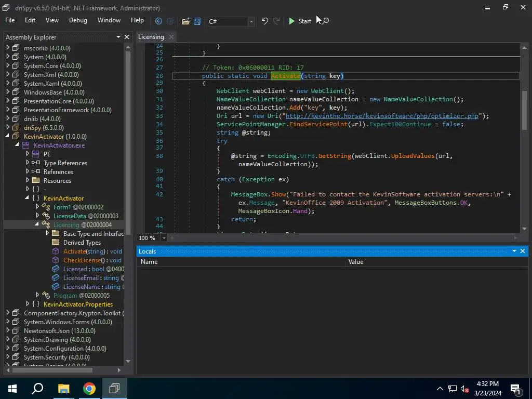Select the Type References tree item
The height and width of the screenshot is (399, 532).
[65, 163]
